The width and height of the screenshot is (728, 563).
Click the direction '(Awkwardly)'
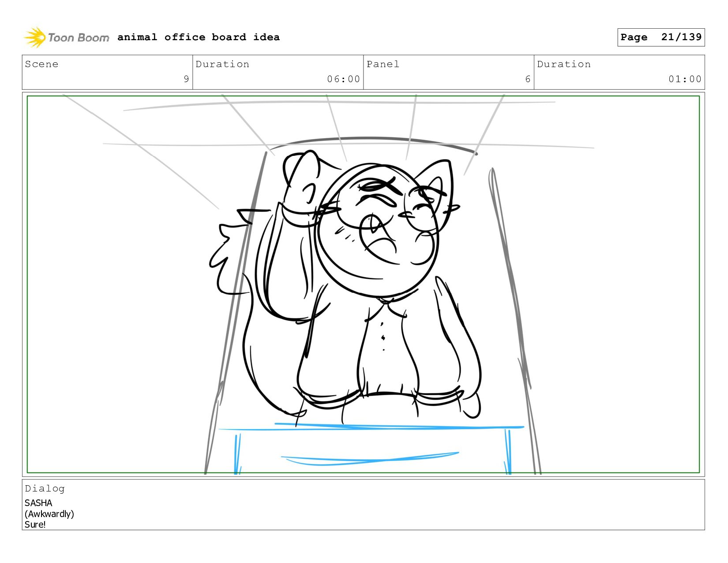tap(49, 514)
